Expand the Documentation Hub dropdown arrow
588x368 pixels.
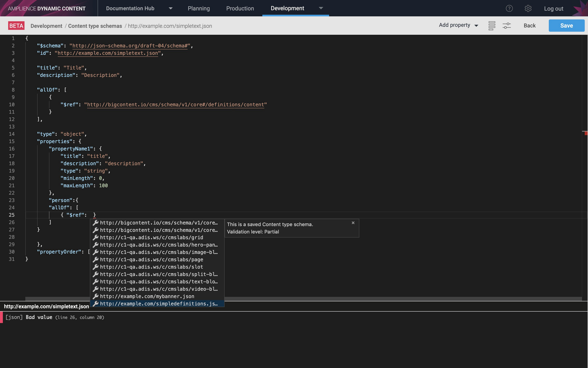pos(170,8)
